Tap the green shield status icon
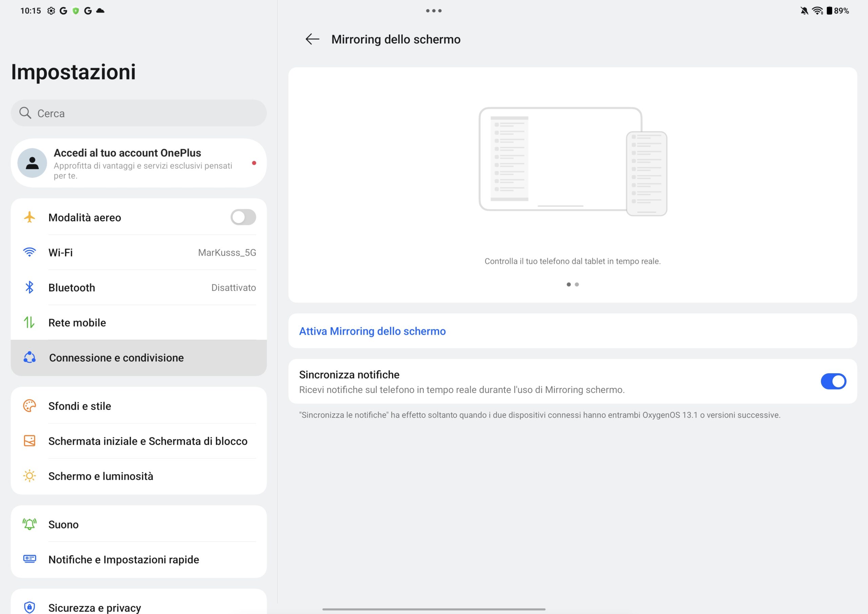This screenshot has width=868, height=614. 76,11
